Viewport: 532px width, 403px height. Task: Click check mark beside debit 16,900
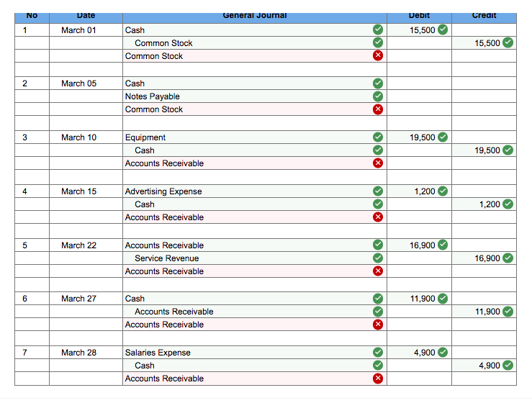tap(443, 245)
